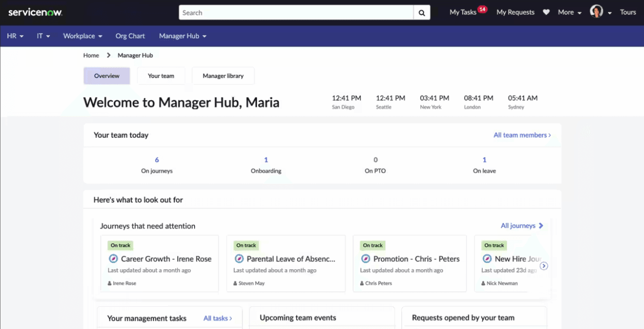Open Tours in the header
This screenshot has width=644, height=329.
pos(628,12)
